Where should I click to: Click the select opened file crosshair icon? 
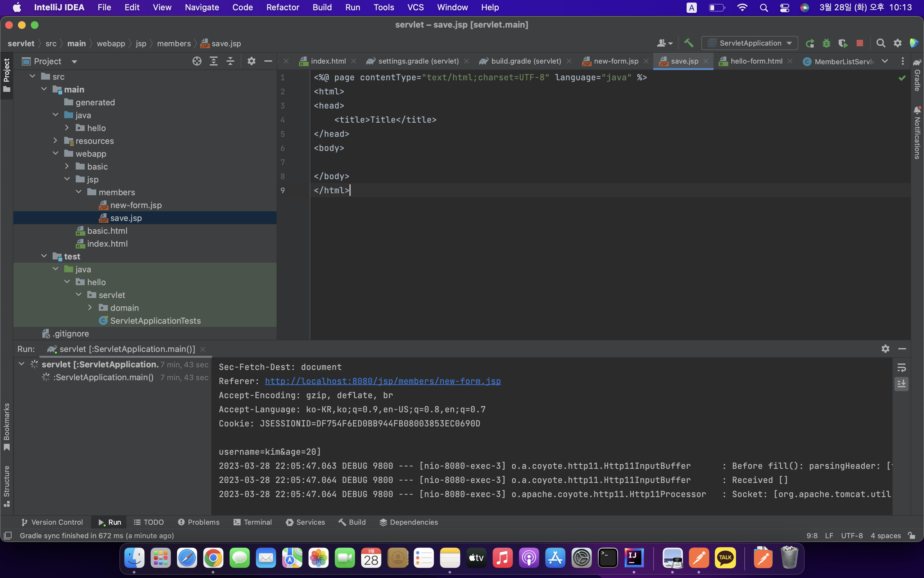(x=197, y=61)
